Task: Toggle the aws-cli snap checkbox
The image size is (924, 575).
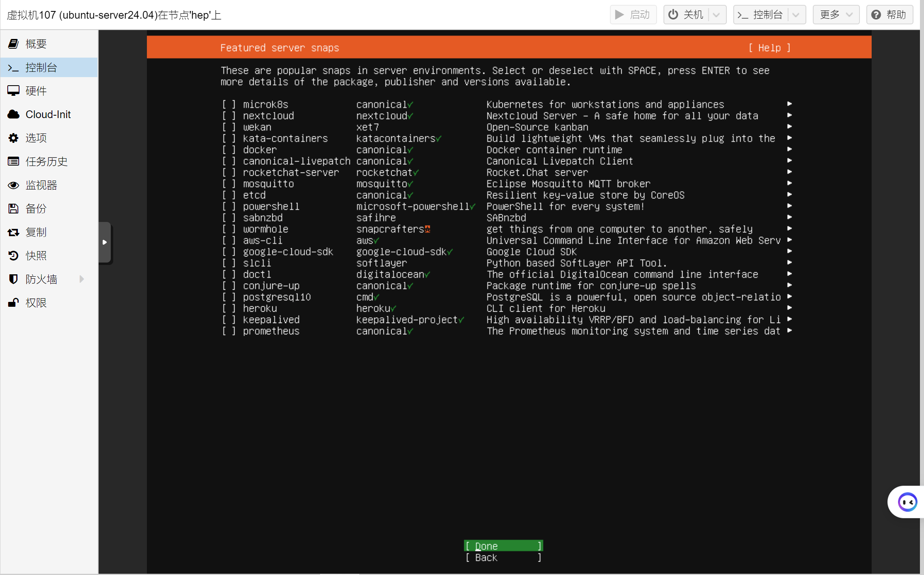Action: click(229, 241)
